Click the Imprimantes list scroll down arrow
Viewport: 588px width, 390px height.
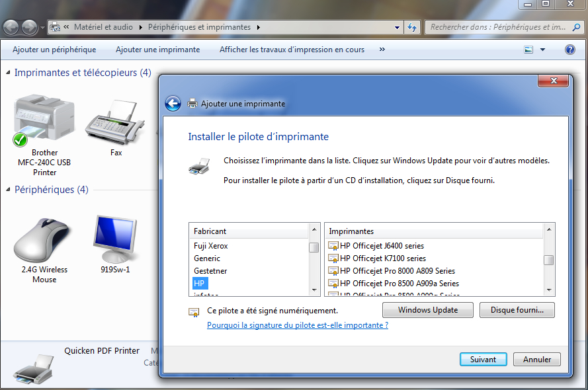click(x=549, y=290)
